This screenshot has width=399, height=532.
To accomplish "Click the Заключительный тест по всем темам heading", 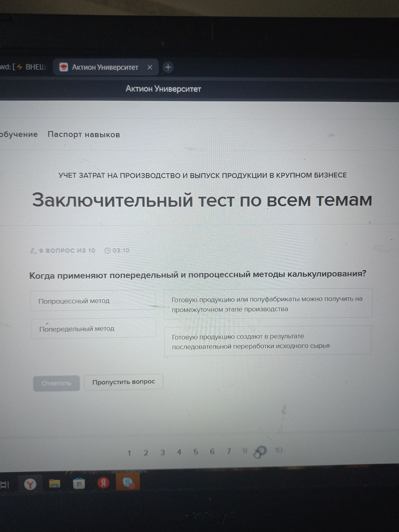I will [202, 200].
